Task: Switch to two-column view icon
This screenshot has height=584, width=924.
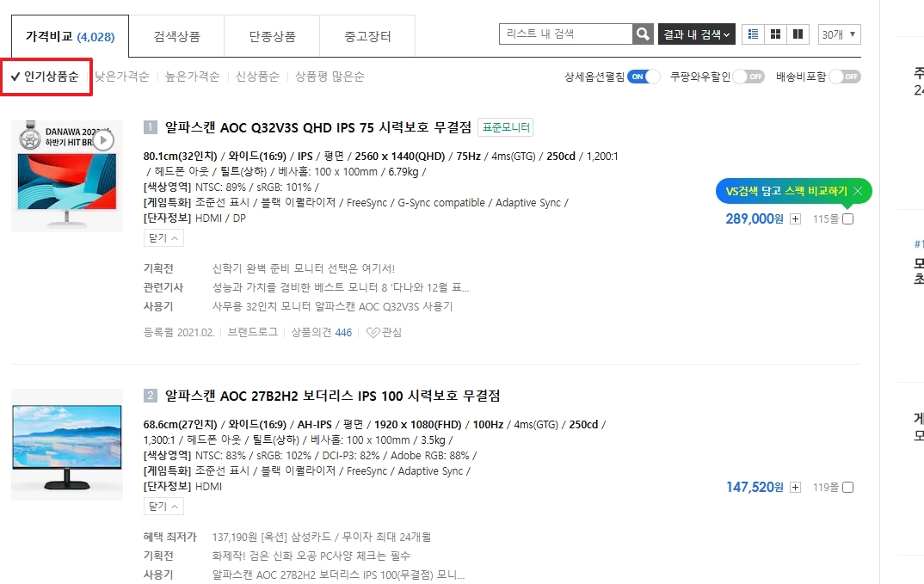Action: click(798, 34)
